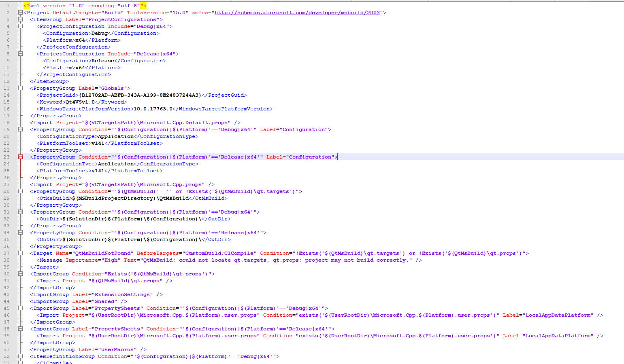Collapse the qt.props ImportGroup fold marker
The height and width of the screenshot is (364, 624).
click(x=20, y=274)
